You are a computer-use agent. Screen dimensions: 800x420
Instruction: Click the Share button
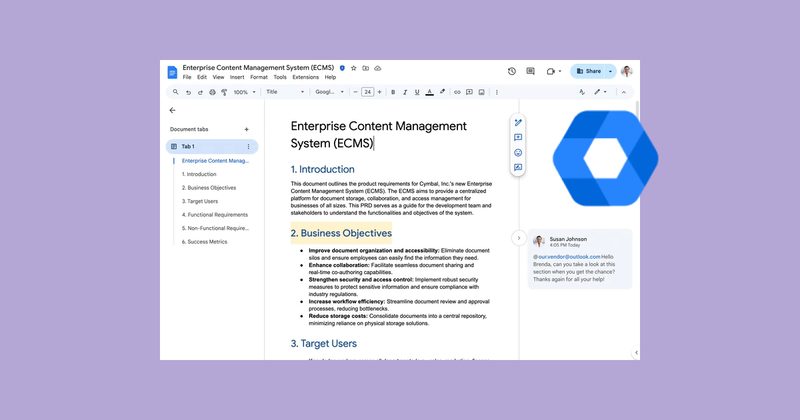point(588,71)
